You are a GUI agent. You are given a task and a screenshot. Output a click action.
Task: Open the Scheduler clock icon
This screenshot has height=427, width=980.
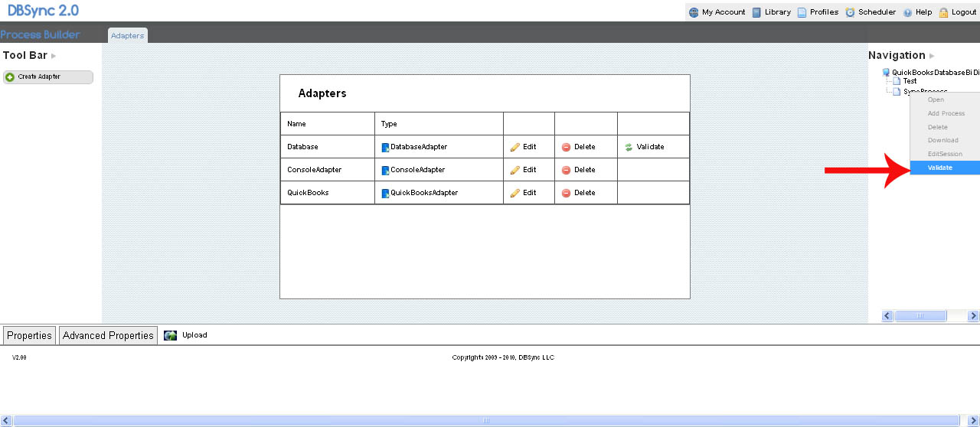point(850,12)
